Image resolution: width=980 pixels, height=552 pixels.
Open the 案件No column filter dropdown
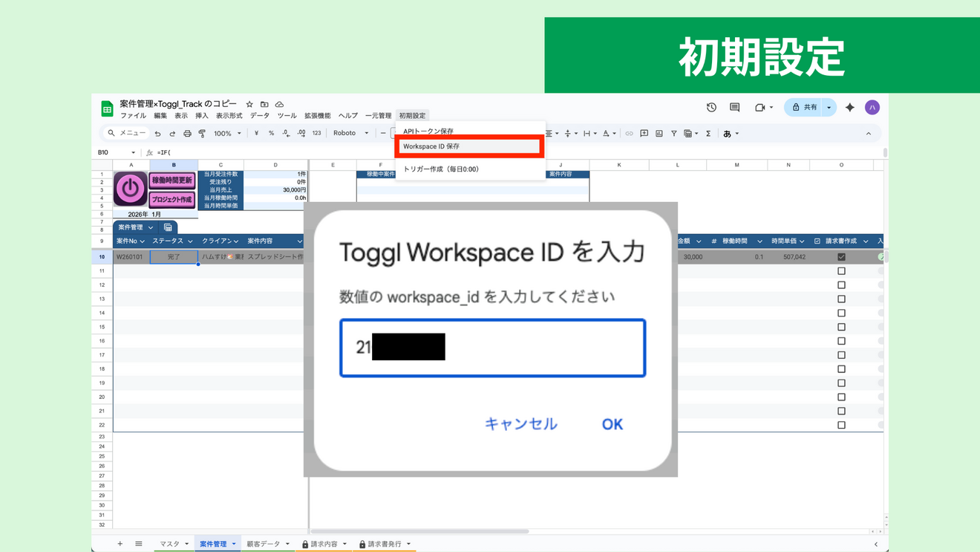[142, 241]
